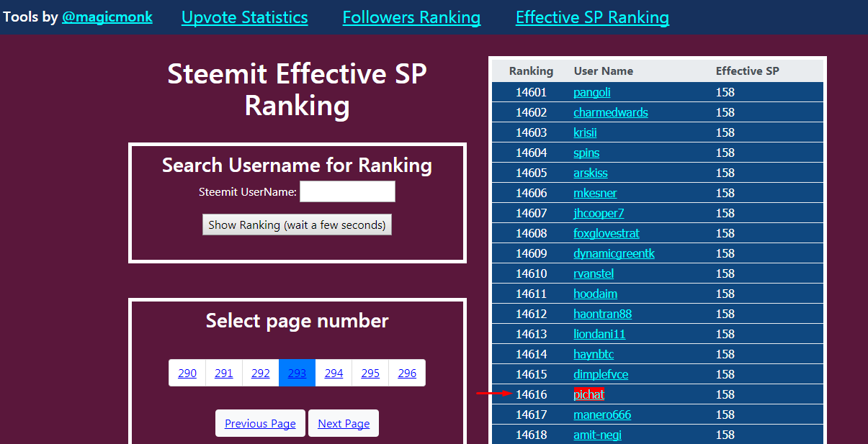Click the Effective SP column header

click(748, 71)
